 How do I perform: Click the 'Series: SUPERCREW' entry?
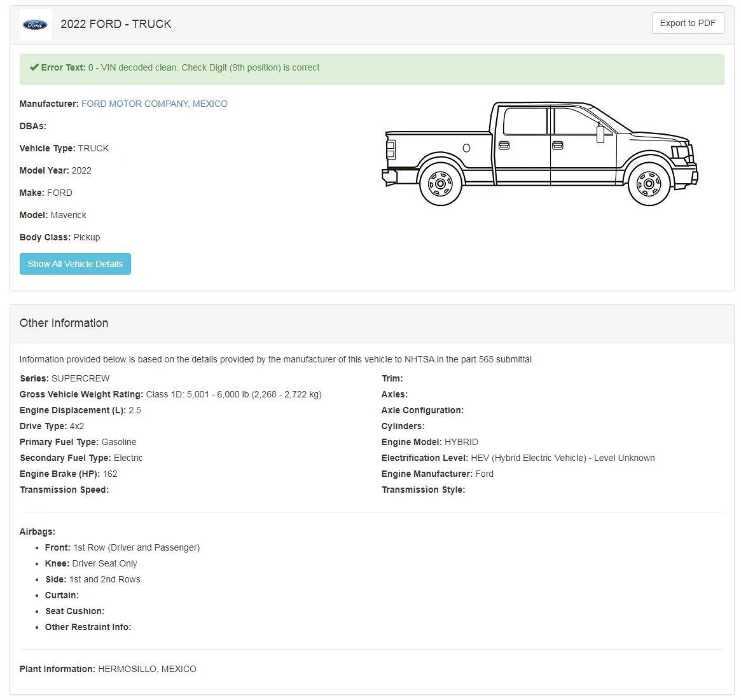[65, 378]
